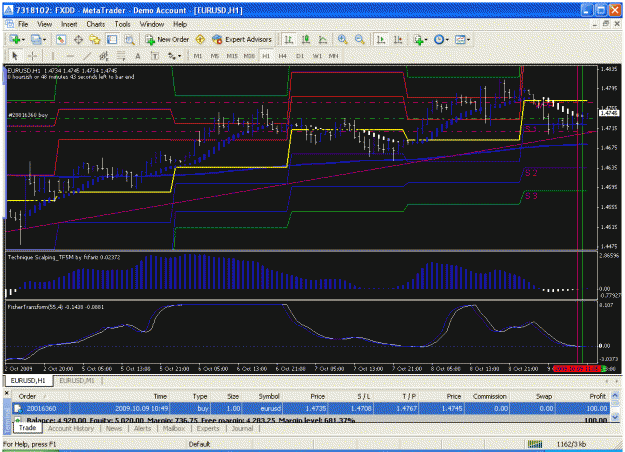Open the Mailbox tab
625x452 pixels.
coord(173,428)
